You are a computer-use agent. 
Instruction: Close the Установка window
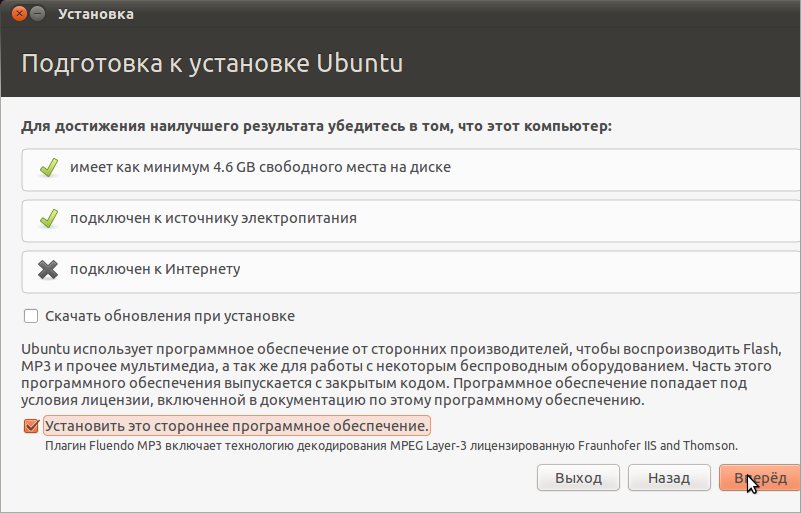[19, 14]
